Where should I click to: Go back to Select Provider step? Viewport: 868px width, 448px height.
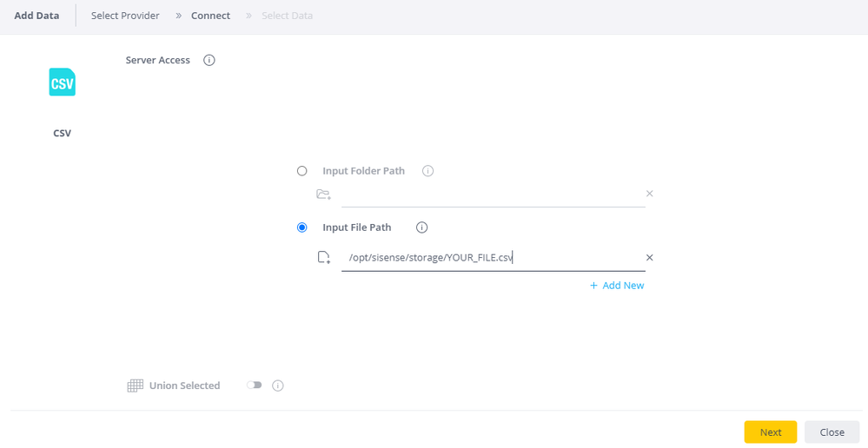pyautogui.click(x=125, y=16)
